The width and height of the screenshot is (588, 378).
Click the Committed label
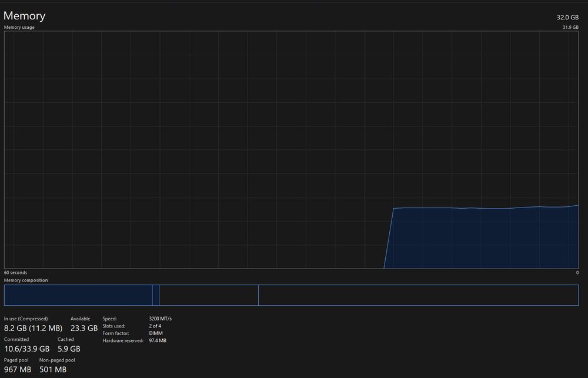pyautogui.click(x=16, y=339)
